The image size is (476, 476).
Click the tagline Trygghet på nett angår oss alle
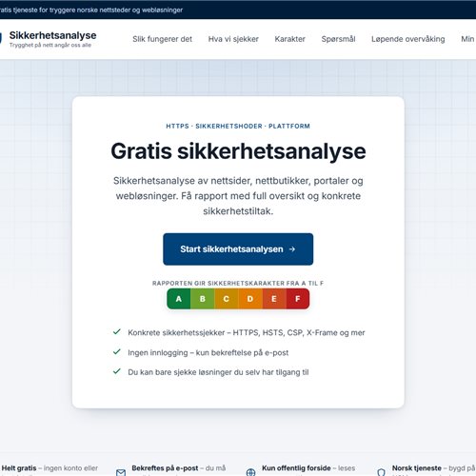tap(50, 45)
